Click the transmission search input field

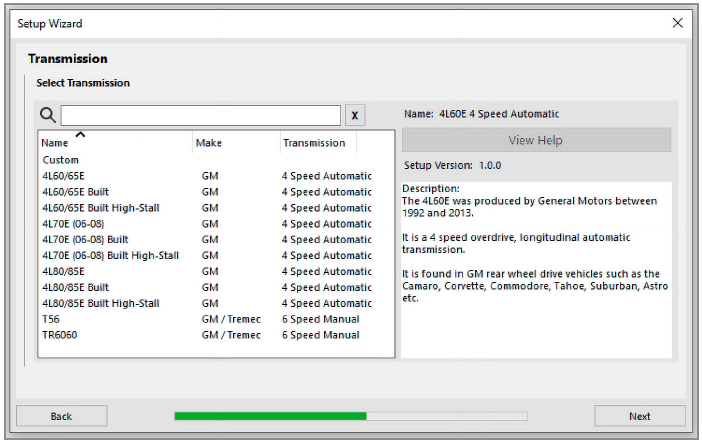[x=201, y=115]
